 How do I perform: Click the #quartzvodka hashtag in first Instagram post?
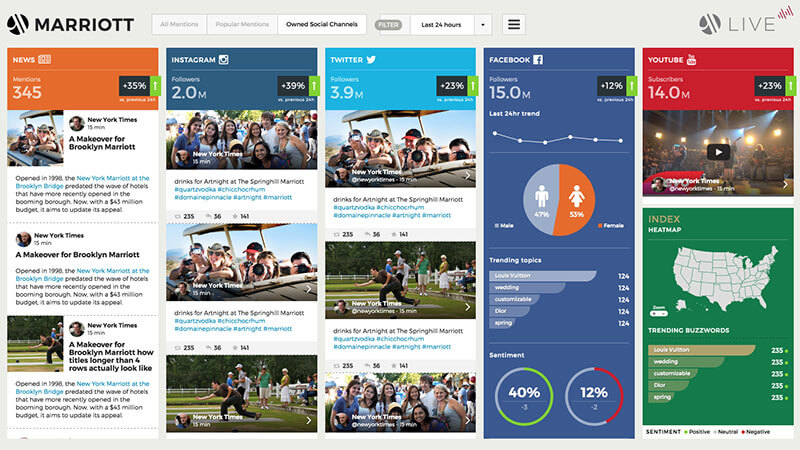tap(195, 189)
